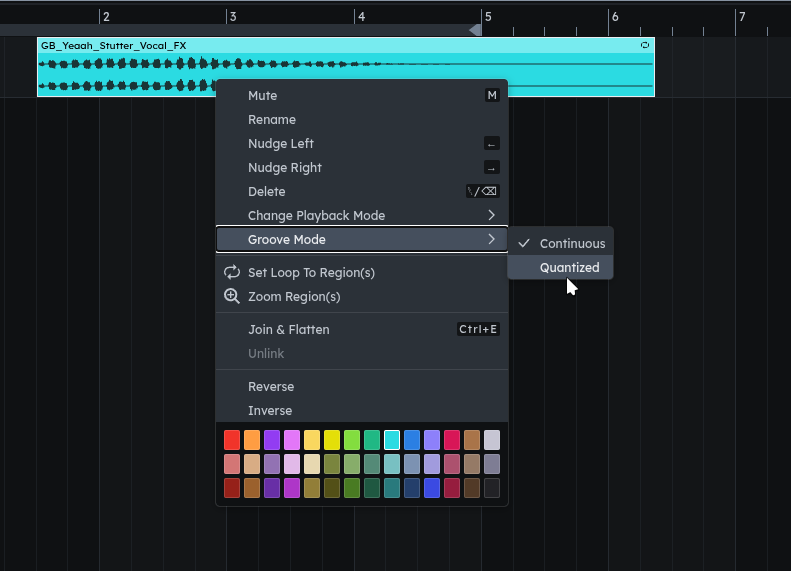Viewport: 791px width, 571px height.
Task: Pick the sage green swatch in middle row
Action: 352,464
